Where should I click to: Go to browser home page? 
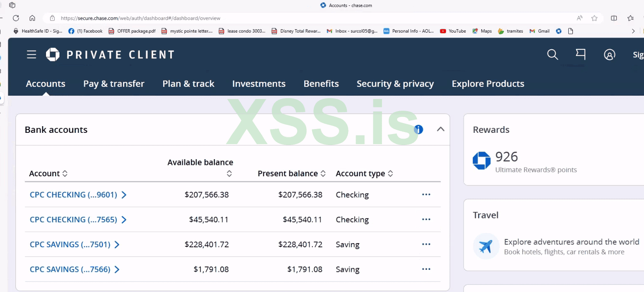[32, 18]
